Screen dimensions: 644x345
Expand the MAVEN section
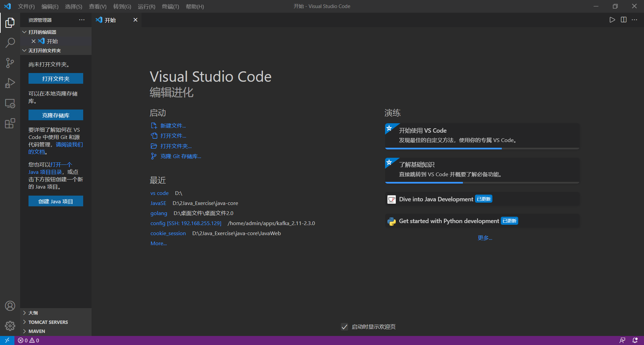[x=56, y=331]
